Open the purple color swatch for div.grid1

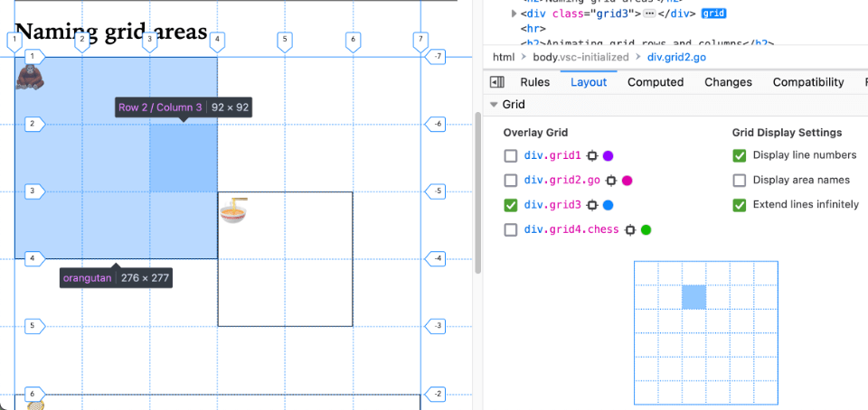pos(608,156)
